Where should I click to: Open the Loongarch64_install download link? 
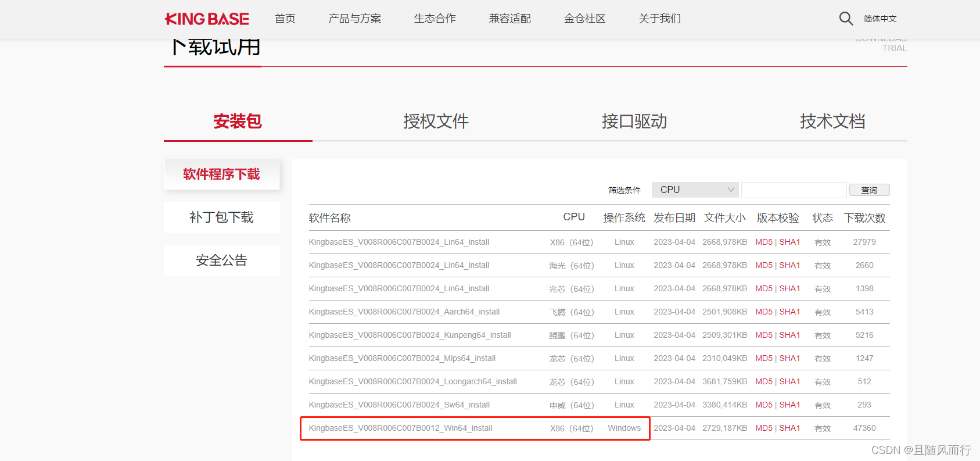click(413, 381)
